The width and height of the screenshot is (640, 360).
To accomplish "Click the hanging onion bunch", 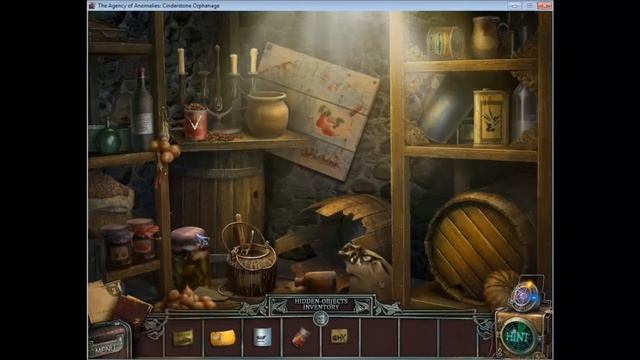I will click(x=164, y=150).
